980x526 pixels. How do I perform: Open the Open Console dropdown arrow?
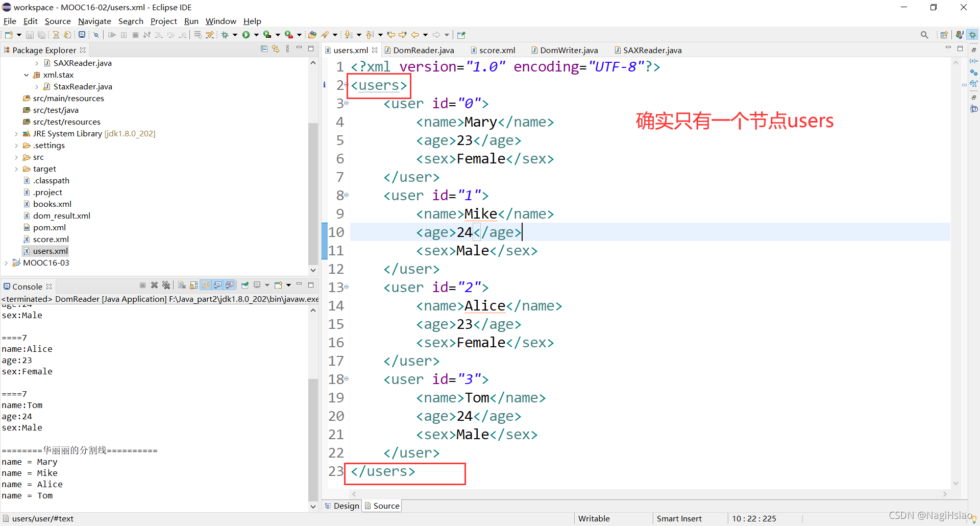288,285
